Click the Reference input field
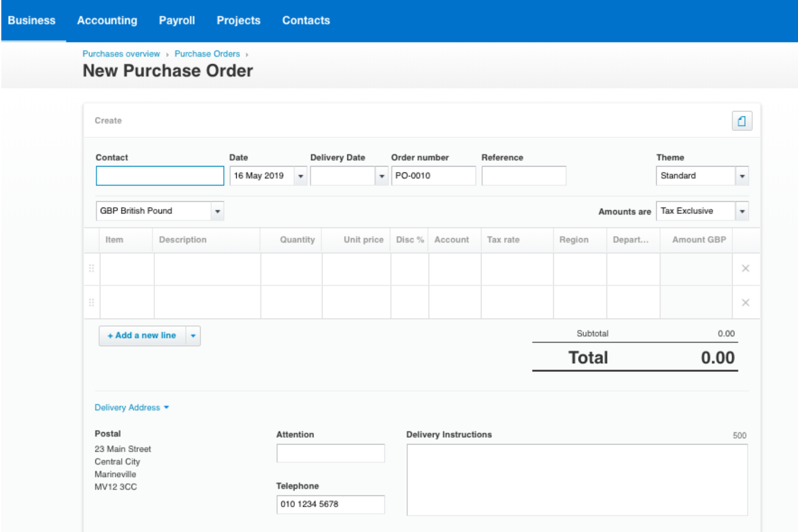The image size is (798, 532). point(524,176)
